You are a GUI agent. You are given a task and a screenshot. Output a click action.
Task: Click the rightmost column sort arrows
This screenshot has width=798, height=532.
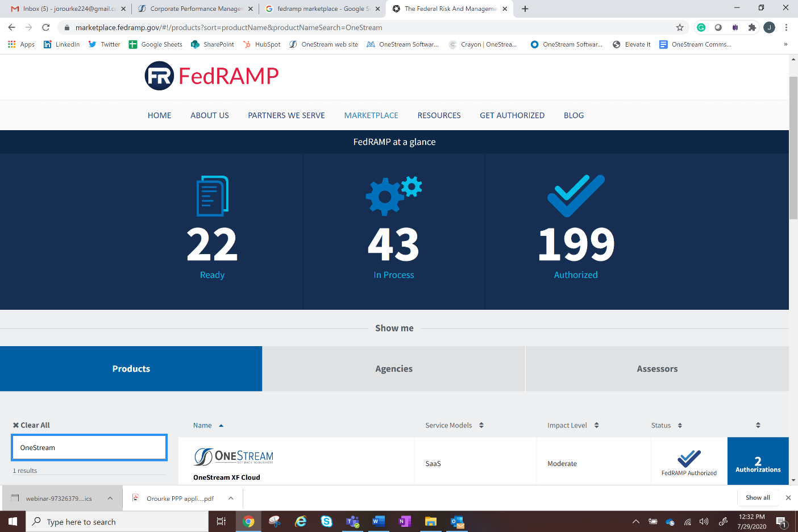(x=758, y=425)
